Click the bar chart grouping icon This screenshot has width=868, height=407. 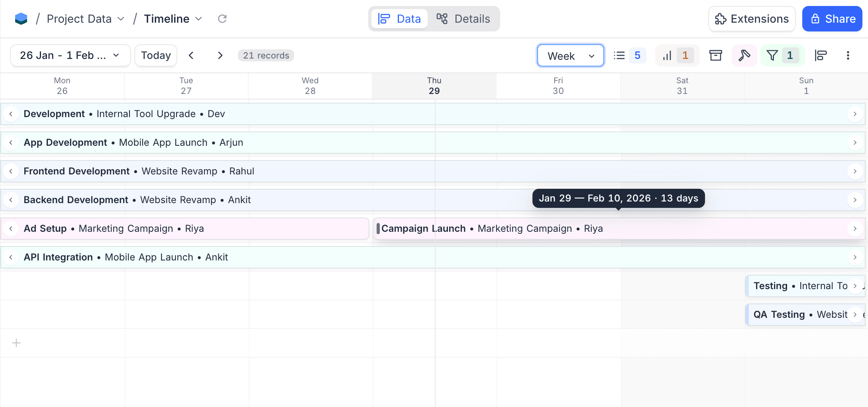tap(667, 55)
